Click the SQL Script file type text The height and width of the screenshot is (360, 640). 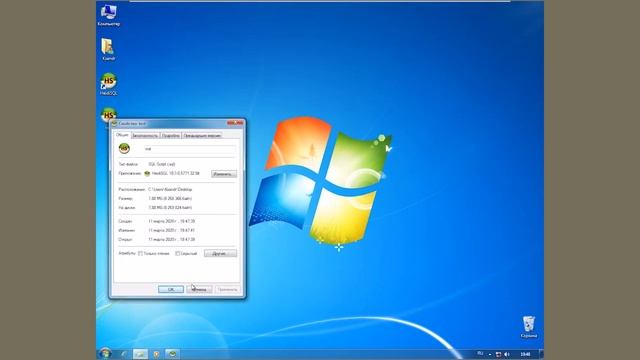click(x=162, y=164)
